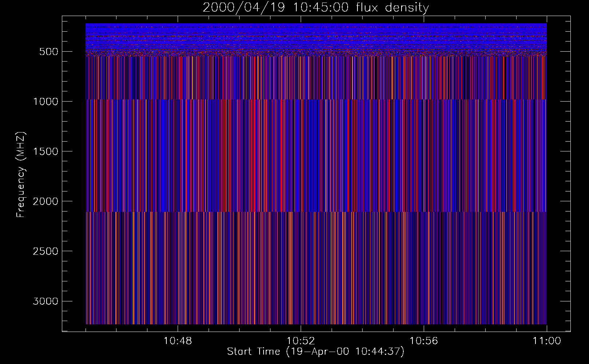Select the 10:52 time tick label
Screen dimensions: 589x364
click(301, 341)
